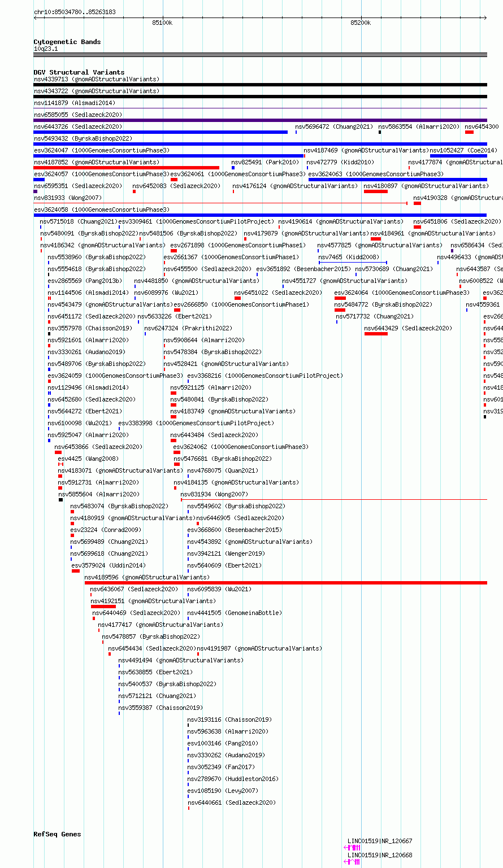Viewport: 503px width, 868px height.
Task: Open esv23224 (Conrad2009) variant
Action: (106, 530)
